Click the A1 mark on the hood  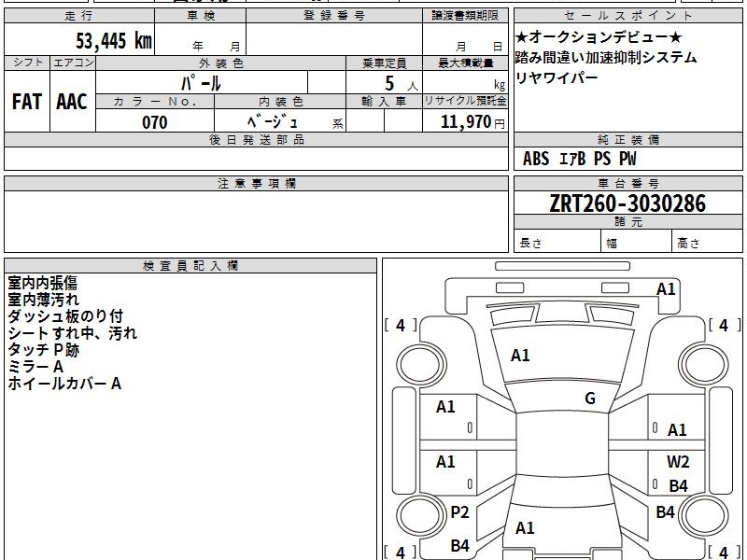pos(520,356)
